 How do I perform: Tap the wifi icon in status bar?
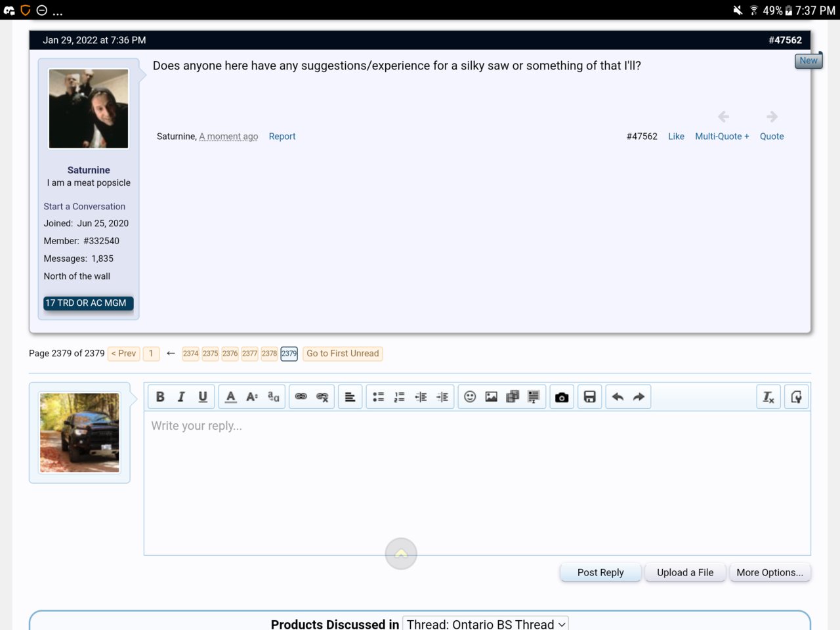click(x=754, y=10)
